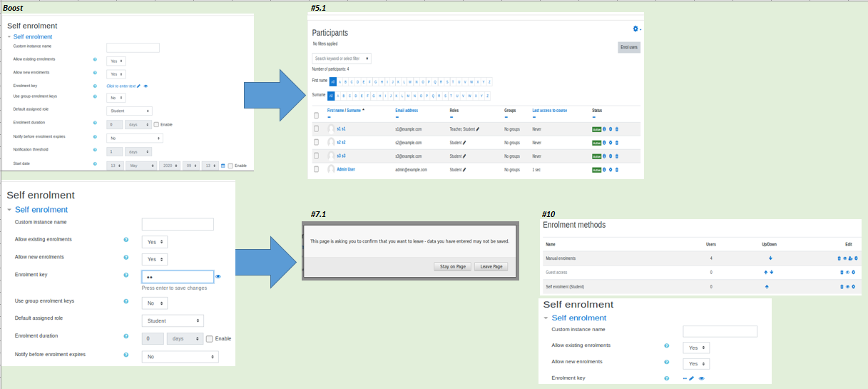
Task: Delete Manual enrolments method trash icon
Action: pyautogui.click(x=840, y=258)
